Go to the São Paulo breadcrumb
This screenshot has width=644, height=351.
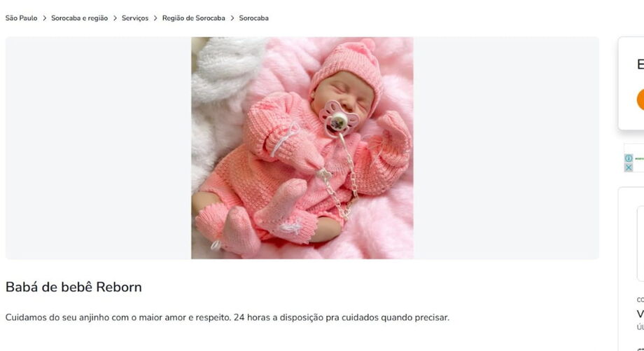point(22,18)
